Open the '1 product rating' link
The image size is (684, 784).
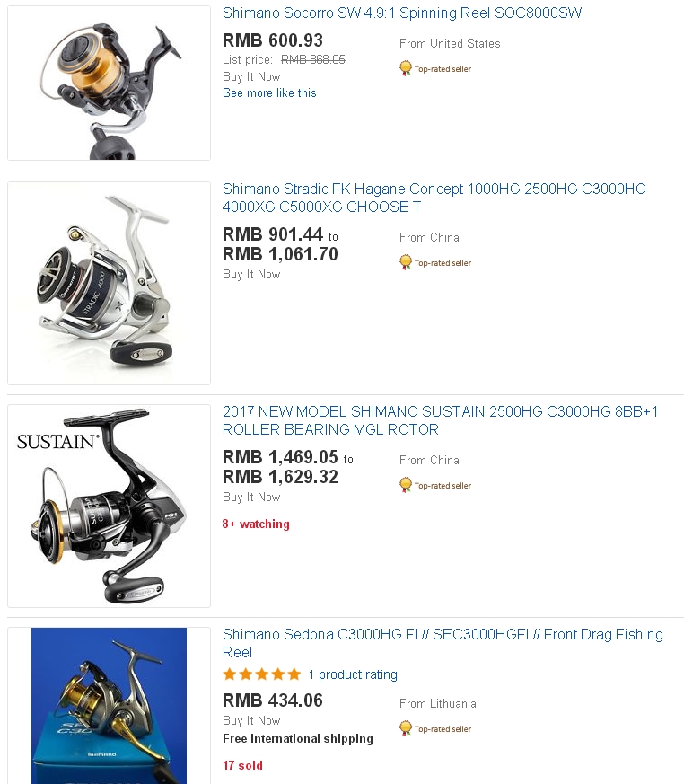click(353, 674)
